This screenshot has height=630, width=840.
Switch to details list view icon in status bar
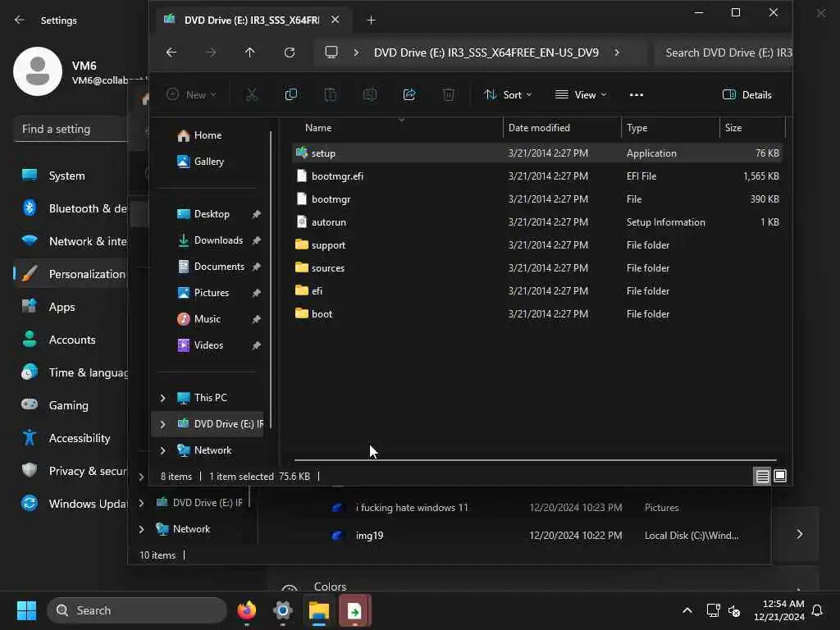(x=762, y=477)
